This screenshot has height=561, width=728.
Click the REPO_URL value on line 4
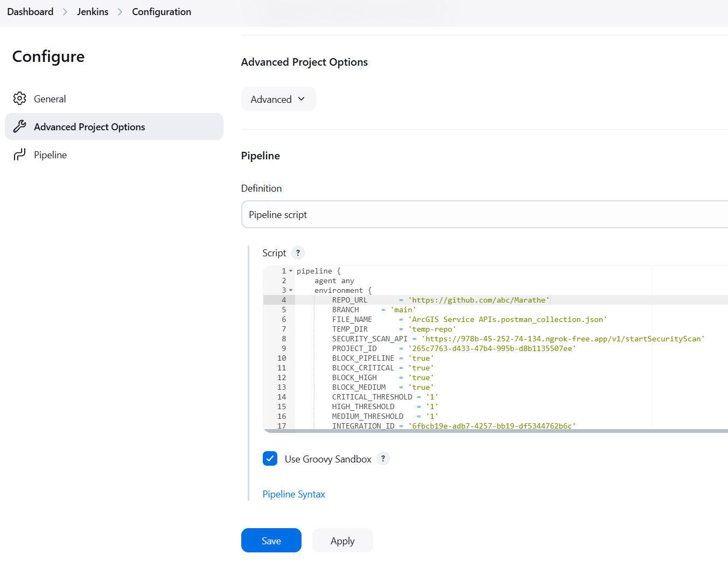(x=479, y=300)
